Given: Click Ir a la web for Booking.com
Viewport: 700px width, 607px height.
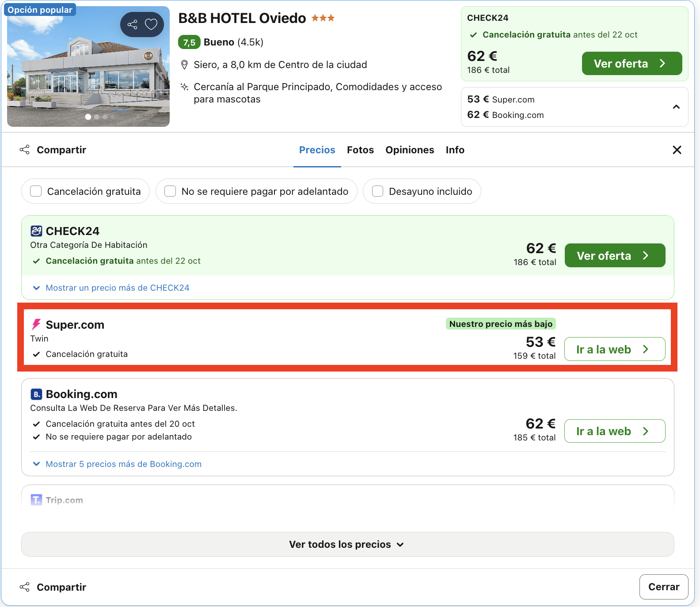Looking at the screenshot, I should pos(615,431).
